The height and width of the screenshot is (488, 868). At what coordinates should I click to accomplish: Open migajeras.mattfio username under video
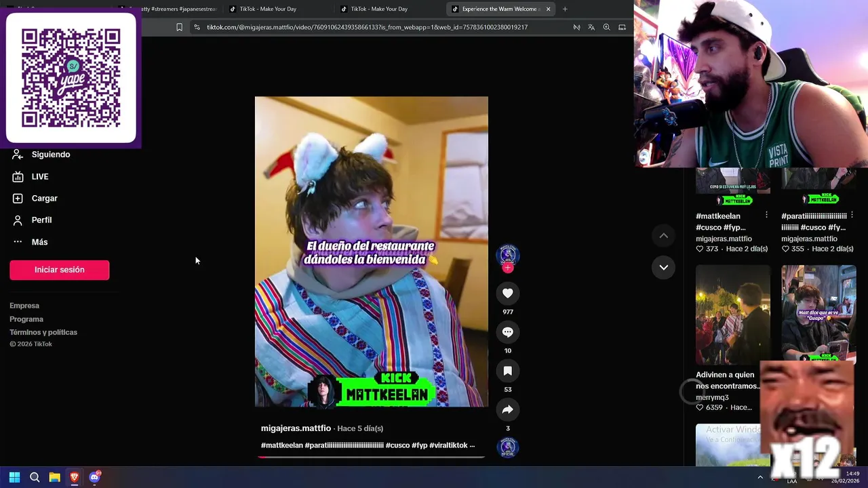click(x=296, y=428)
